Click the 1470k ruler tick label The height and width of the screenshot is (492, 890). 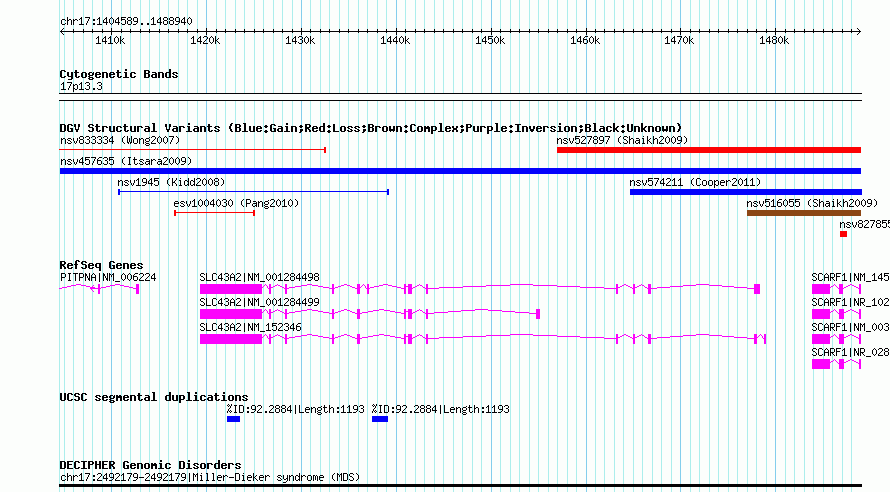[679, 40]
